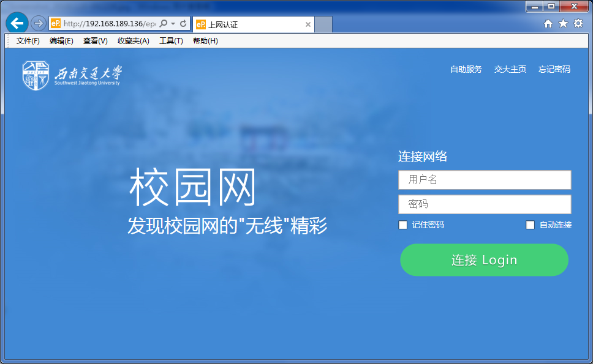This screenshot has height=364, width=593.
Task: Open the 工具(T) menu
Action: point(173,40)
